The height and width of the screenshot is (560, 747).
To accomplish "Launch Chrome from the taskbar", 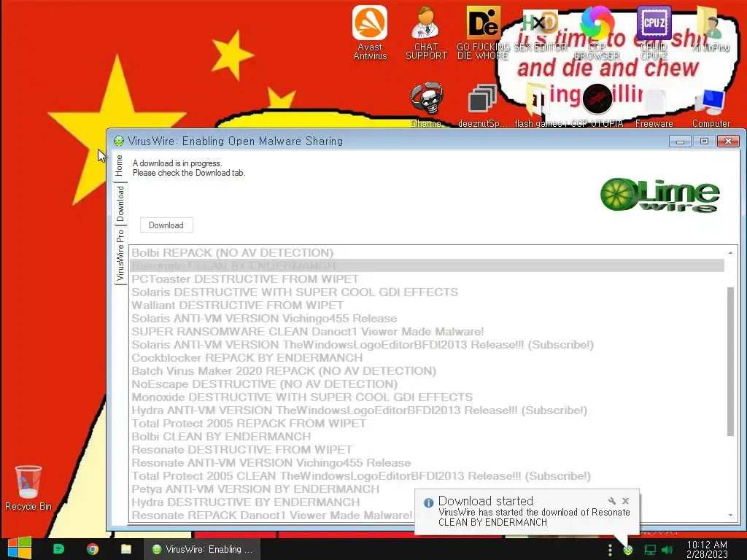I will [93, 549].
